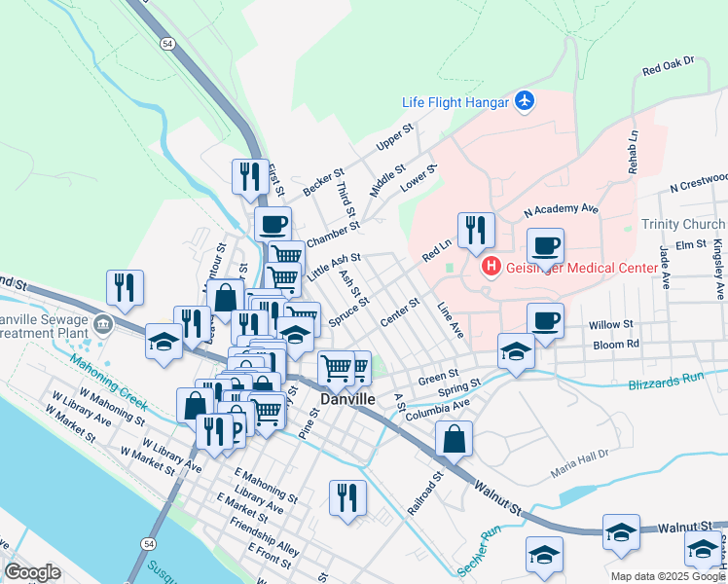Click the Route 54 shield near the river
Image resolution: width=728 pixels, height=584 pixels.
tap(149, 544)
